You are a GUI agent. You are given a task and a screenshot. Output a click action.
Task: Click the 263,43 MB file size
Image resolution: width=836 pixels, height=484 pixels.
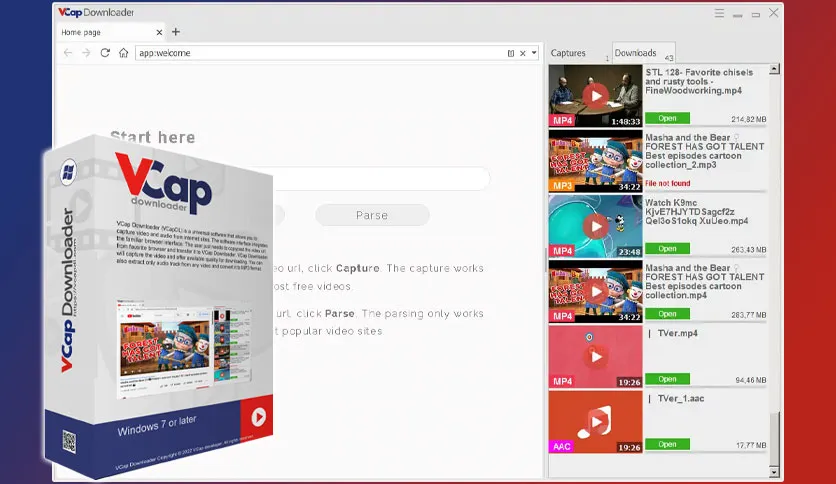pos(749,250)
